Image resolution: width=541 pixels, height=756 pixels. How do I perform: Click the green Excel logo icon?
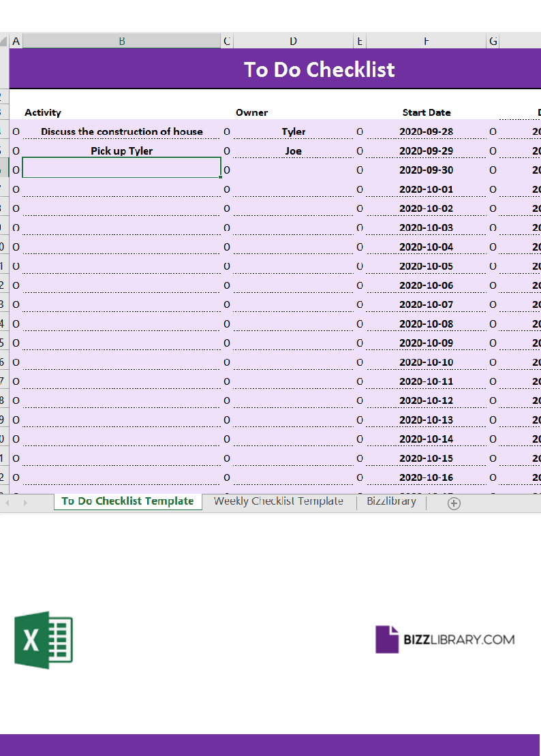(x=44, y=640)
